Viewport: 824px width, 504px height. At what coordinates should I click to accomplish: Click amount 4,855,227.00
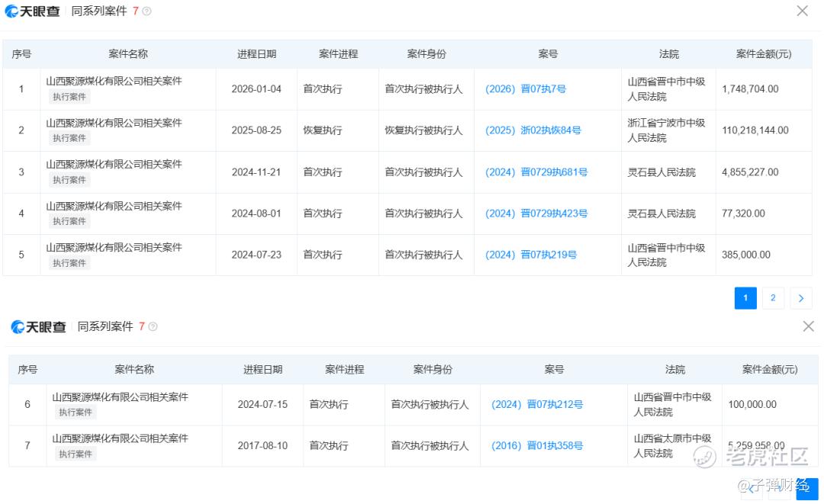coord(751,172)
